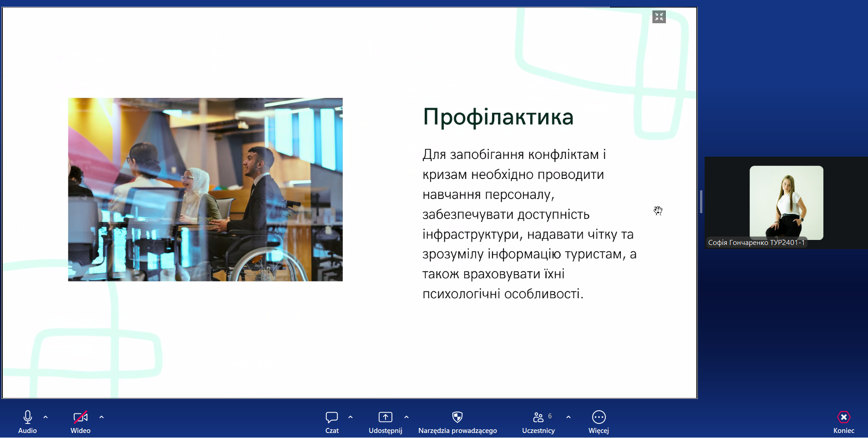Screen dimensions: 868x438
Task: Open the Udostępnij options chevron
Action: click(406, 417)
